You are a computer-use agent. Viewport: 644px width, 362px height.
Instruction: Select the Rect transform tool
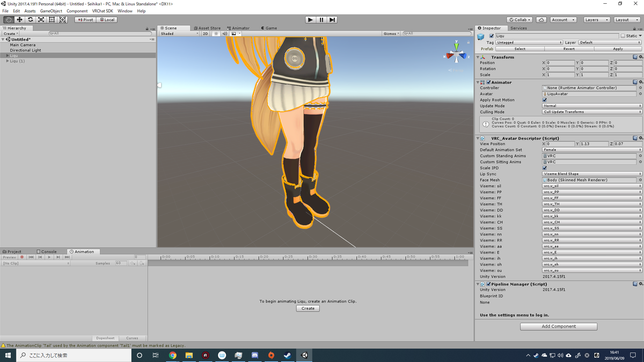[x=52, y=20]
